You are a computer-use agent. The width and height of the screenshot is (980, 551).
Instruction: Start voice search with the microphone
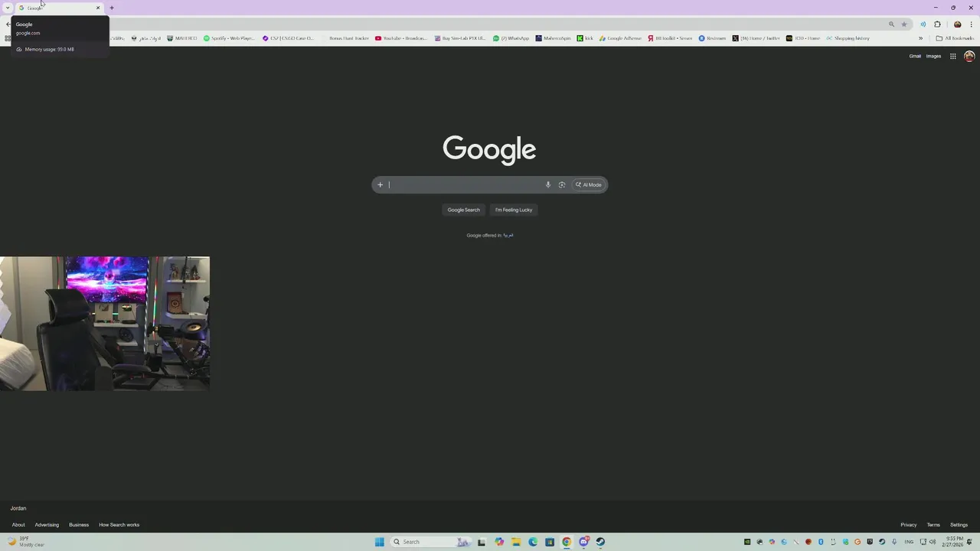547,184
